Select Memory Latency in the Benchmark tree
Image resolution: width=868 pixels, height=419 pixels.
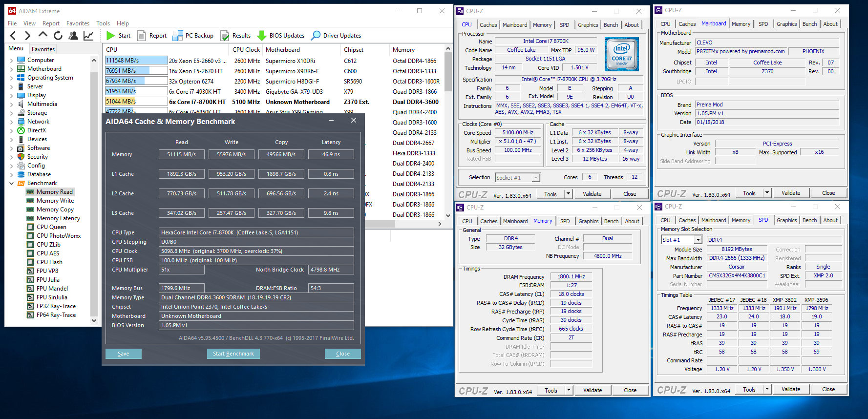(x=58, y=218)
